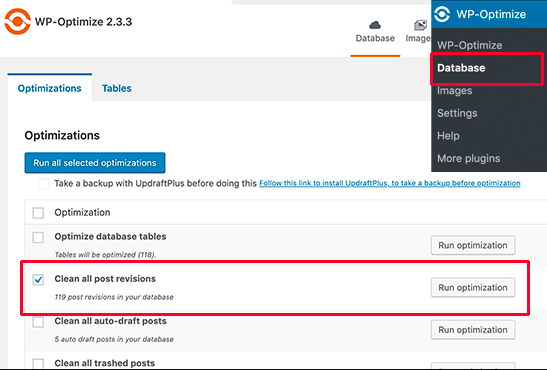Switch to the Tables tab

coord(117,88)
